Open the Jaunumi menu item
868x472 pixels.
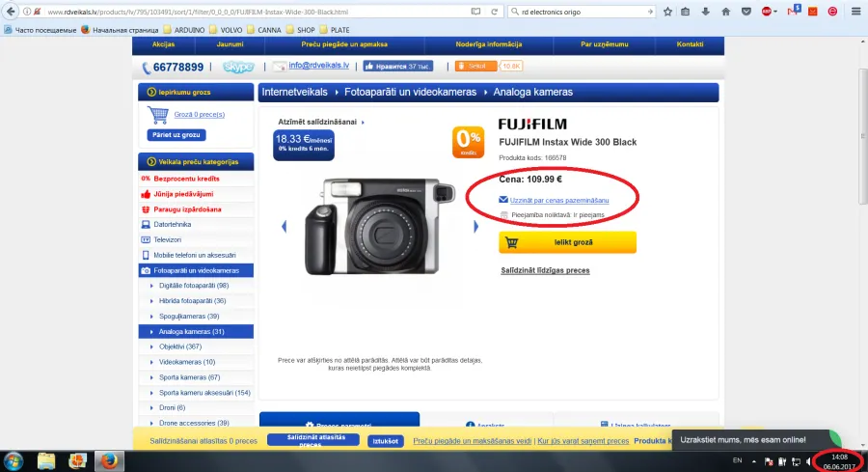pyautogui.click(x=230, y=44)
